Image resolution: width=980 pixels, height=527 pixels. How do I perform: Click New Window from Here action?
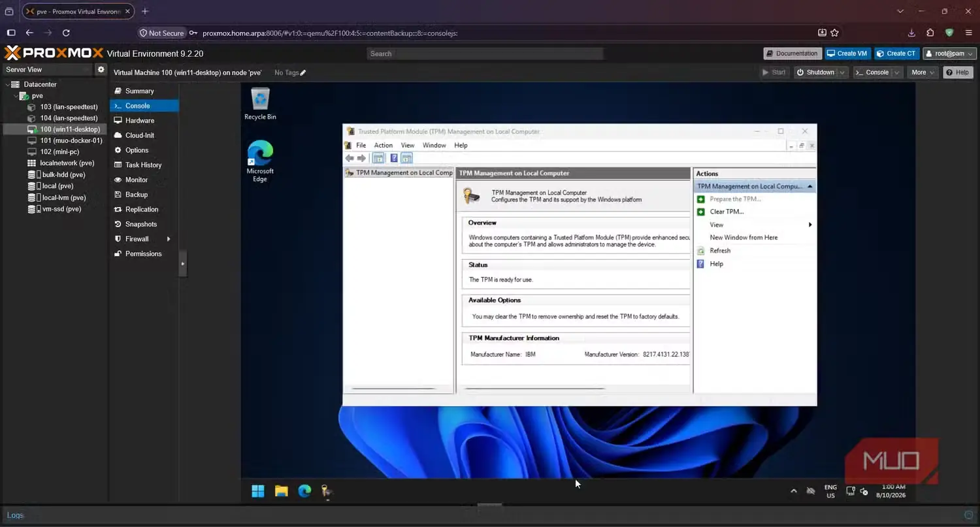point(743,238)
